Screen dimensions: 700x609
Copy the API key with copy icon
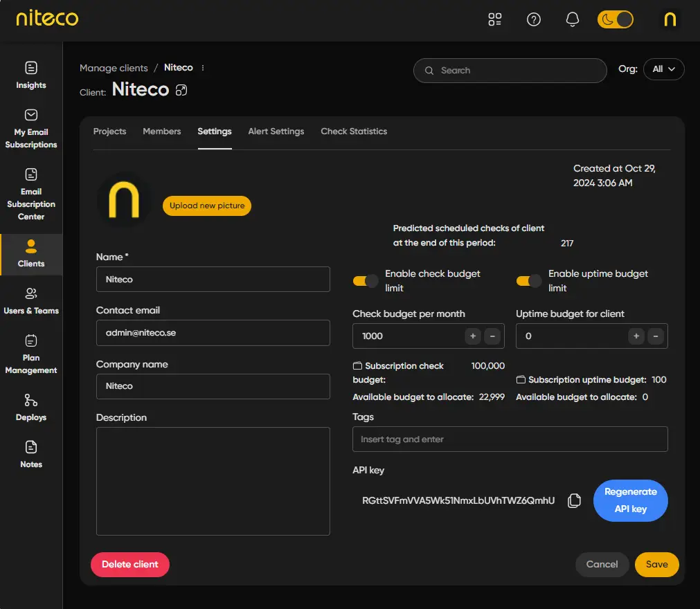[574, 500]
